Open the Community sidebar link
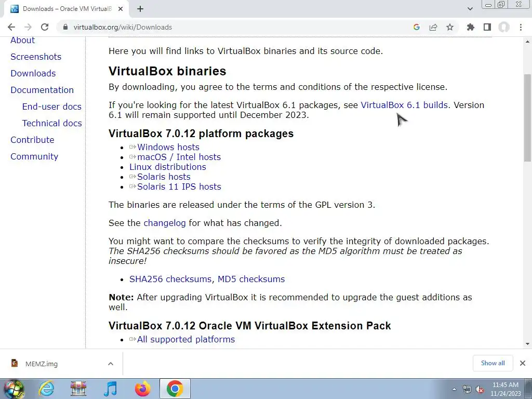 pyautogui.click(x=34, y=156)
